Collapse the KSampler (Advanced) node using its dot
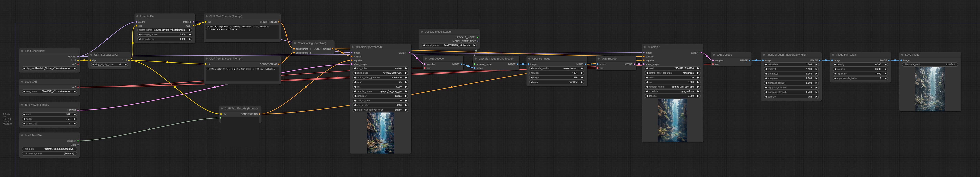This screenshot has height=177, width=980. tap(353, 47)
